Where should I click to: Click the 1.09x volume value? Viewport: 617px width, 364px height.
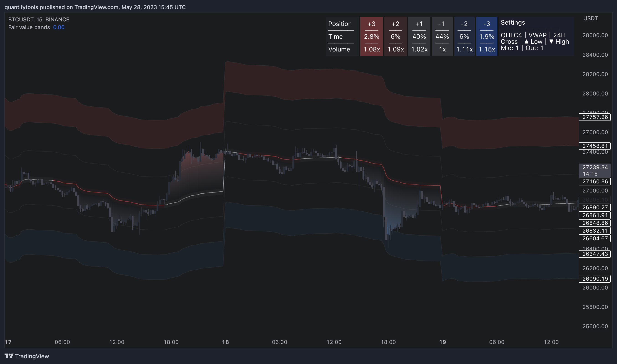coord(396,49)
